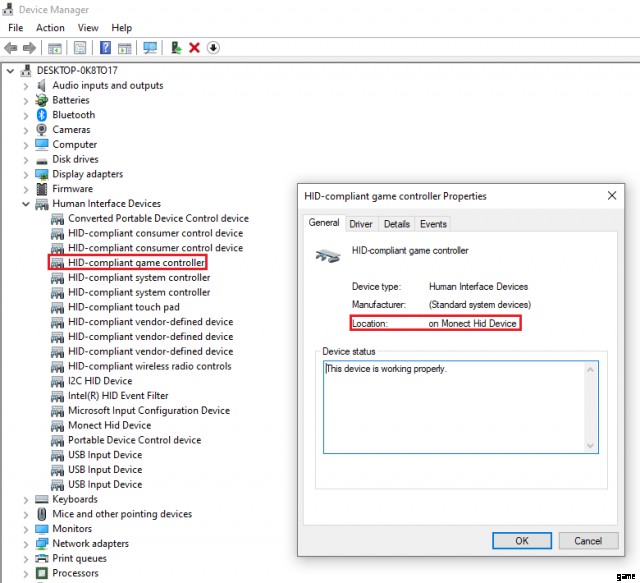Select the Monect Hid Device entry

point(109,425)
